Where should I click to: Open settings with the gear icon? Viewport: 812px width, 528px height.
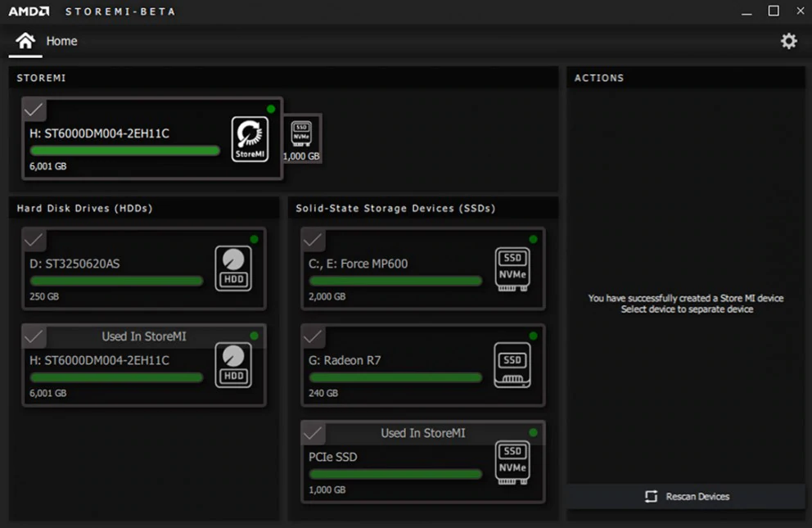(x=788, y=41)
